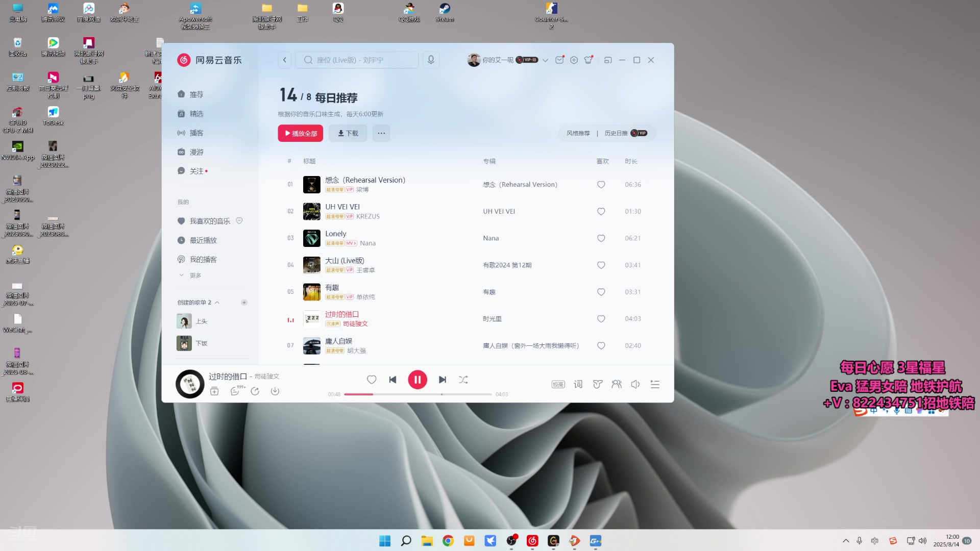Like the song 想念 (Rehearsal Version)
Image resolution: width=980 pixels, height=551 pixels.
601,185
